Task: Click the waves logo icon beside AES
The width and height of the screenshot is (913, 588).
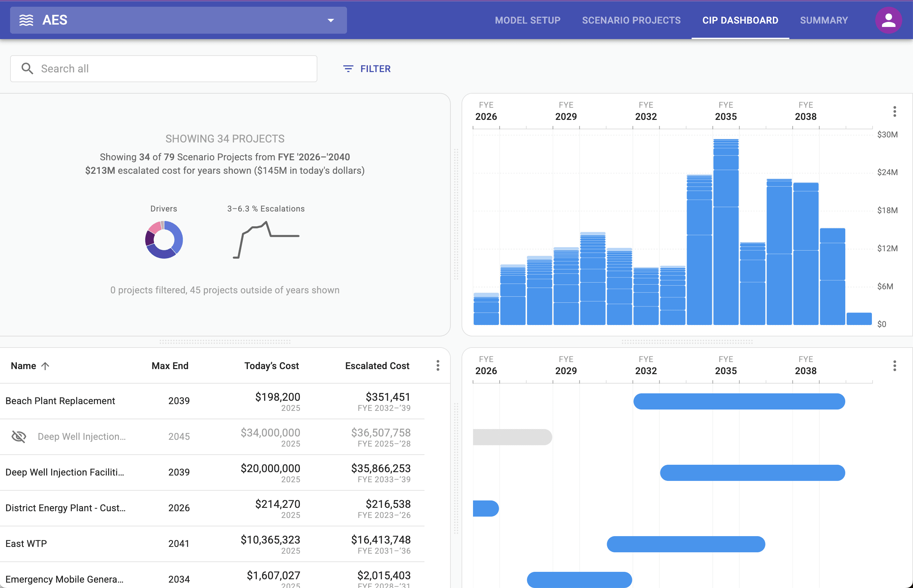Action: [26, 20]
